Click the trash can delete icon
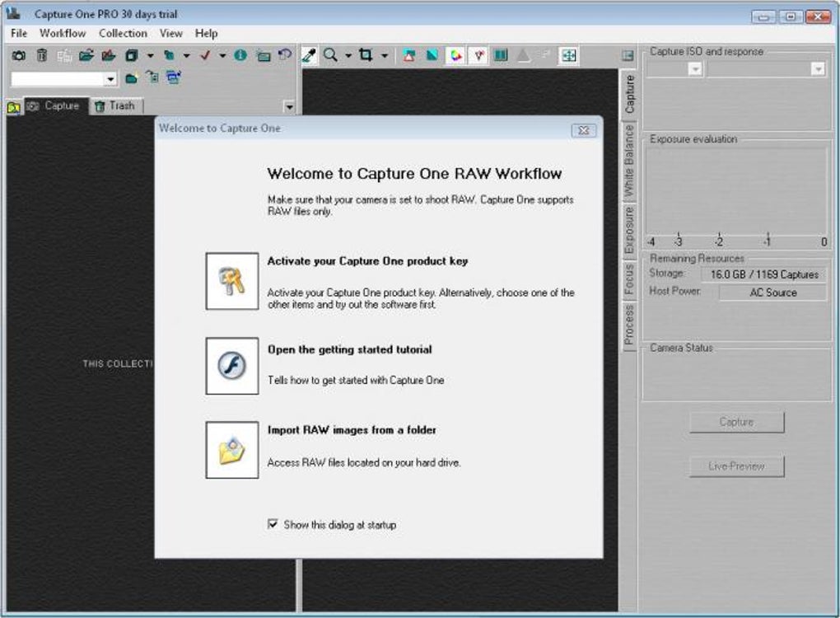 (x=42, y=55)
